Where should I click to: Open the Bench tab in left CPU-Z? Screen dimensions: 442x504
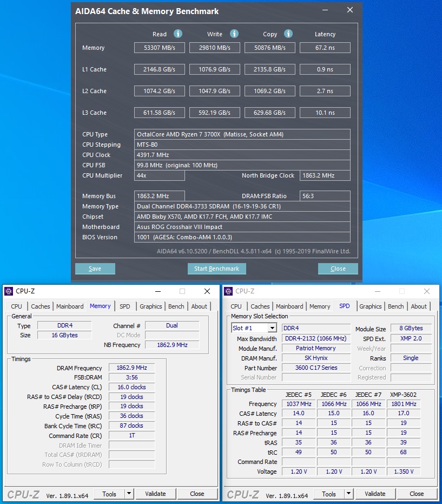coord(176,306)
